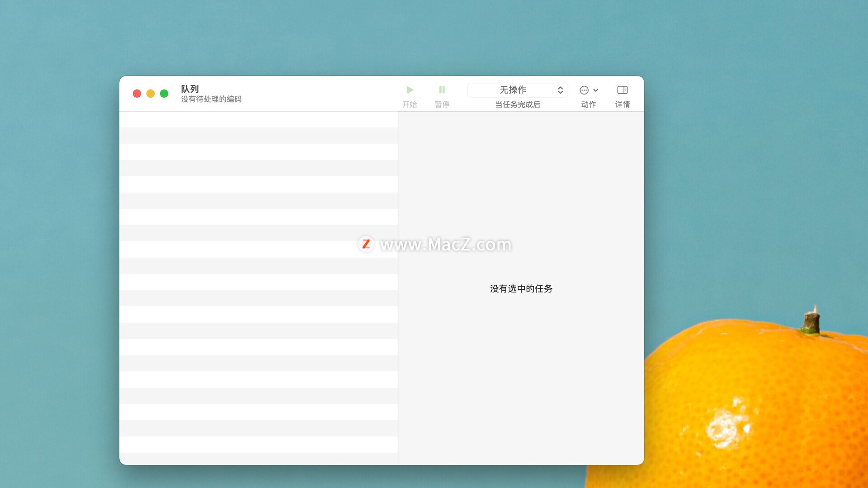The height and width of the screenshot is (488, 868).
Task: Click the 没有待处理的编码 subtitle
Action: point(211,99)
